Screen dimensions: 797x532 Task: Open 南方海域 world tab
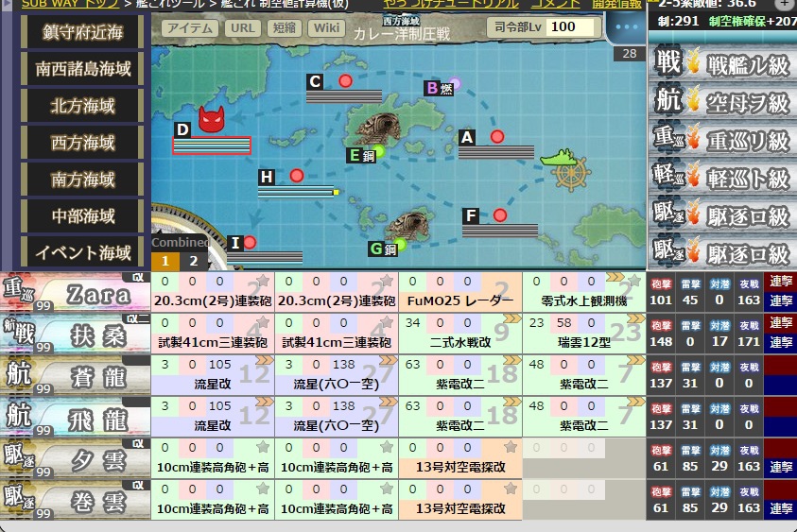82,179
